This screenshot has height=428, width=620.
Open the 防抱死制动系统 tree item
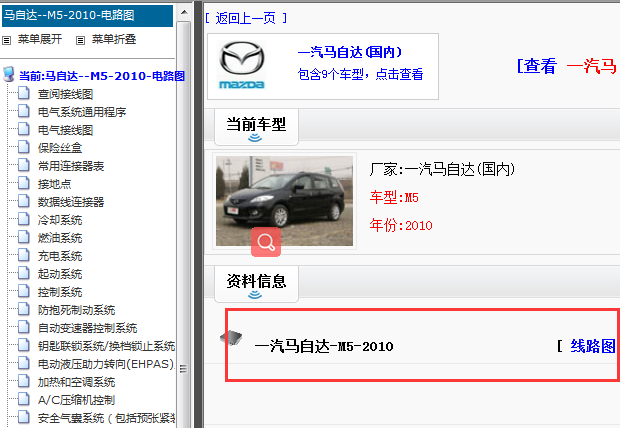tap(76, 310)
